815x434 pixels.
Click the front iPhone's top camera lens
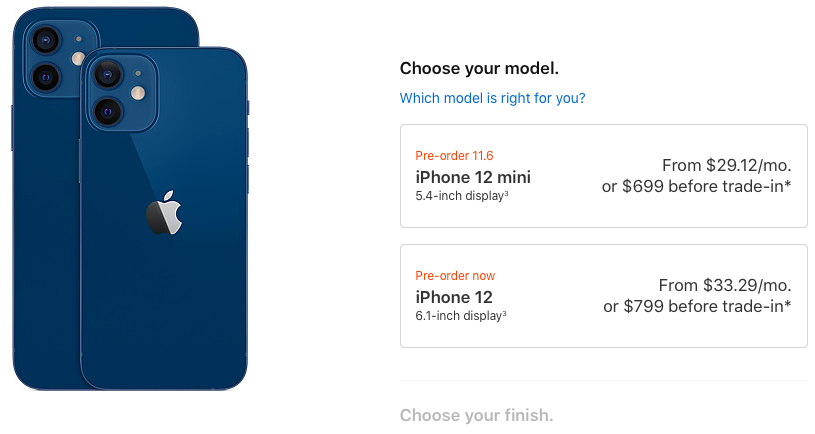pos(108,74)
